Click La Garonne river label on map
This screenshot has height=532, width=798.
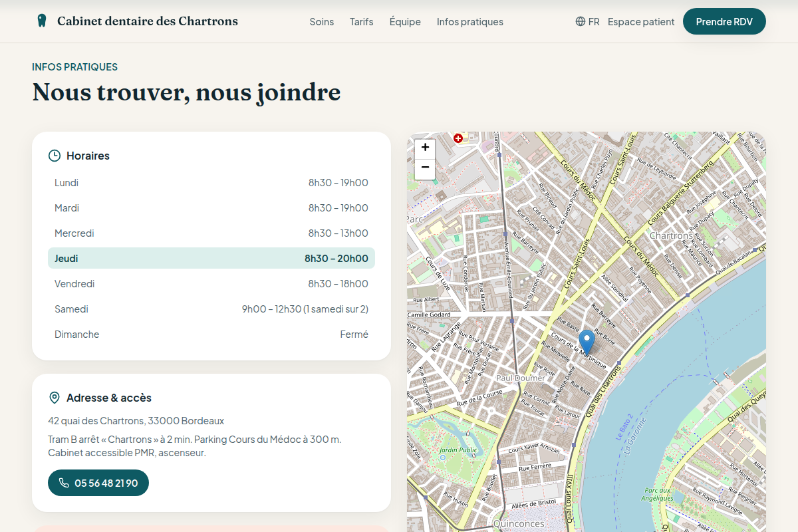point(635,435)
